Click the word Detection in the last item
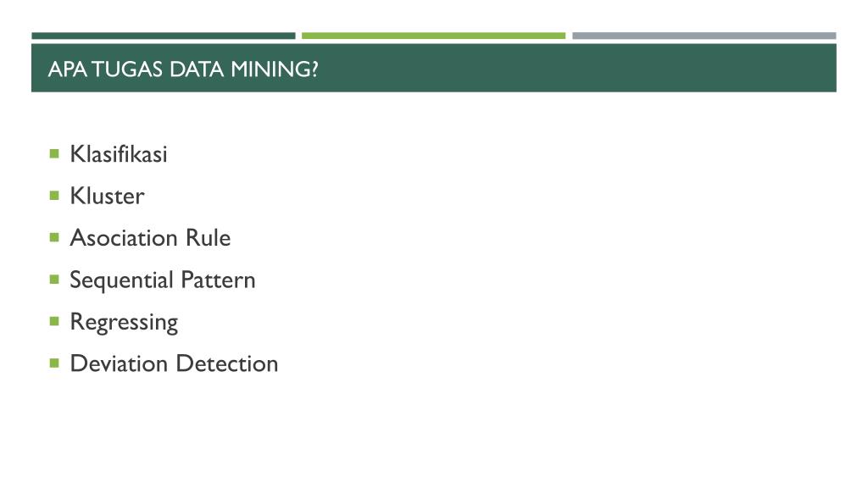868x488 pixels. (x=227, y=364)
